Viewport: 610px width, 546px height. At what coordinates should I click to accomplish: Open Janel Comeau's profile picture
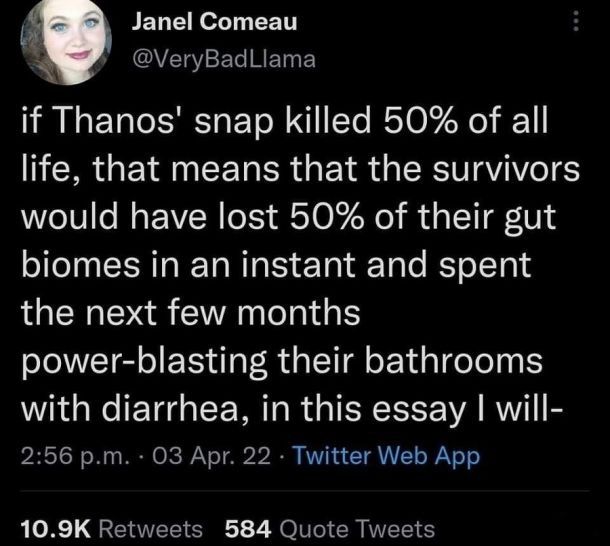click(66, 40)
